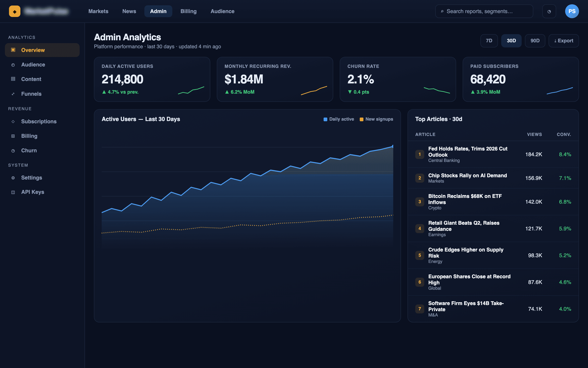Screen dimensions: 588x368
Task: Open 'Retail Giant Beats Q2, Raises Guidance'
Action: point(464,226)
